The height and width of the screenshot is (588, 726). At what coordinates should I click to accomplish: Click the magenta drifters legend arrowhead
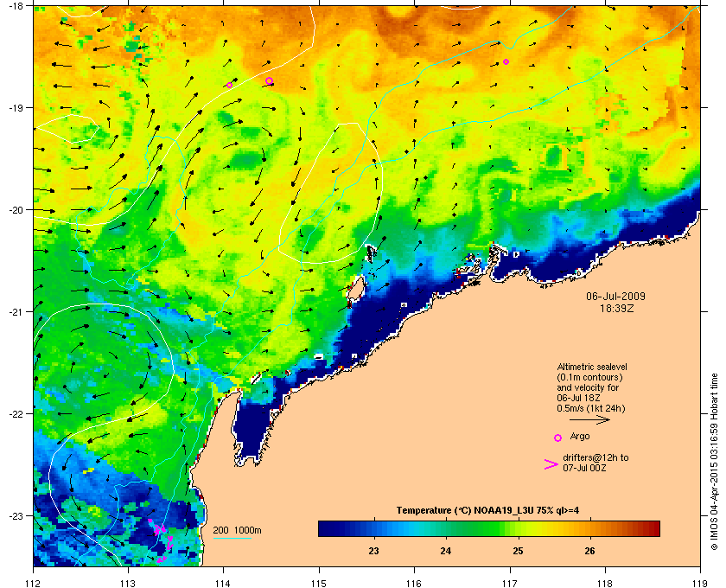[x=551, y=464]
